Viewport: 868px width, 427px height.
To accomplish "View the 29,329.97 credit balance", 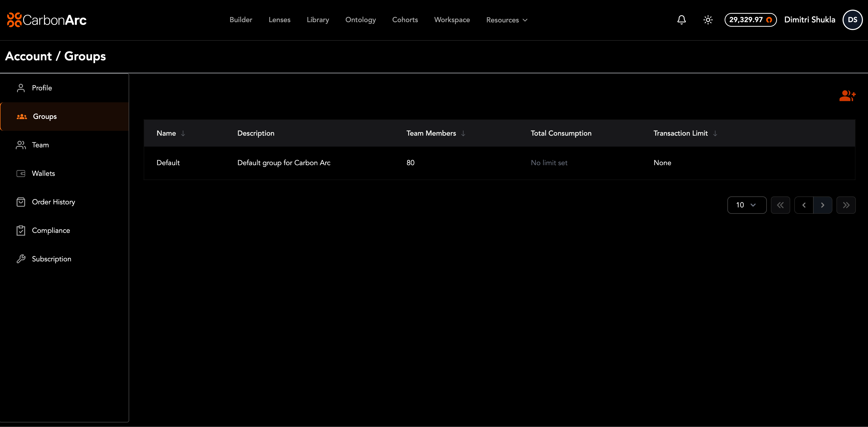I will pos(750,20).
